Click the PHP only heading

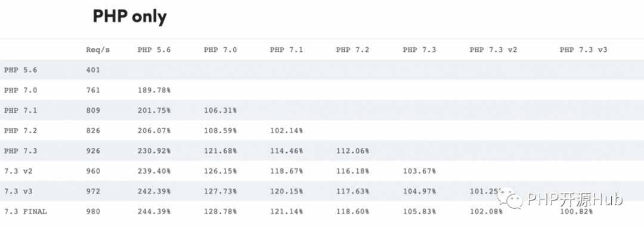point(130,17)
